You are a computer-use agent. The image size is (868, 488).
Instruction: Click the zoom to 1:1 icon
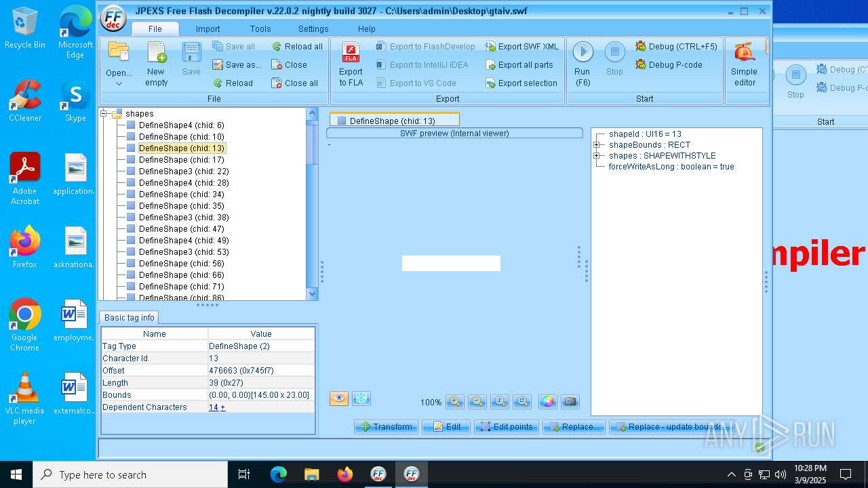(500, 402)
